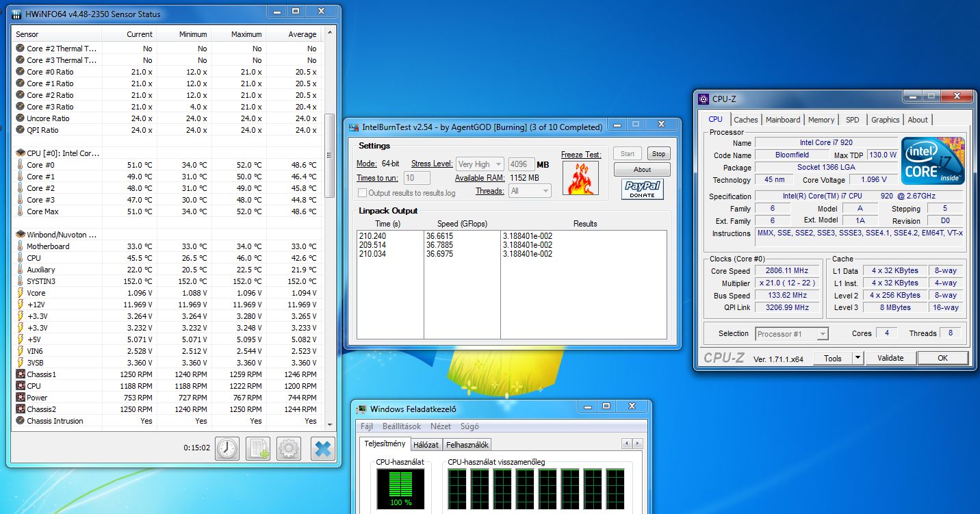Open the About tab in CPU-Z
Screen dimensions: 980x514
pyautogui.click(x=918, y=120)
